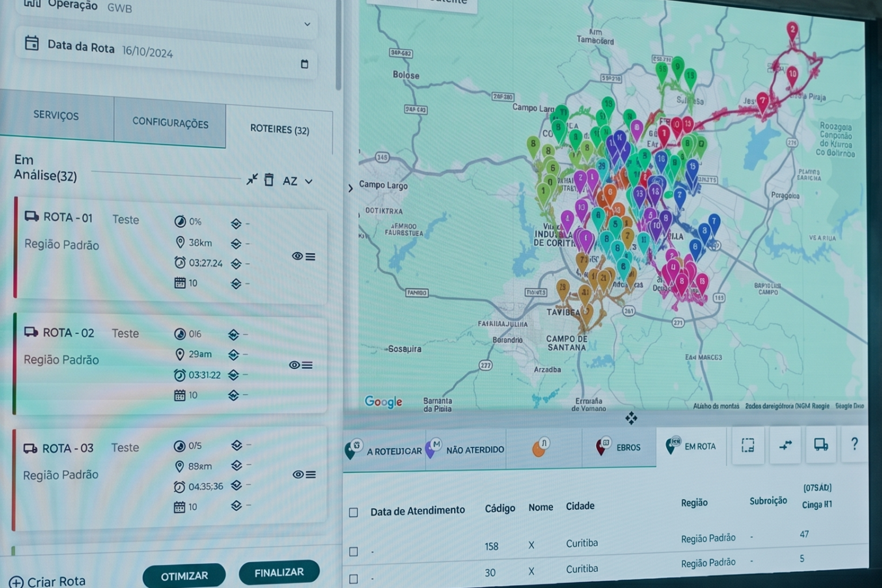Expand the Operação GWB dropdown chevron

[307, 24]
